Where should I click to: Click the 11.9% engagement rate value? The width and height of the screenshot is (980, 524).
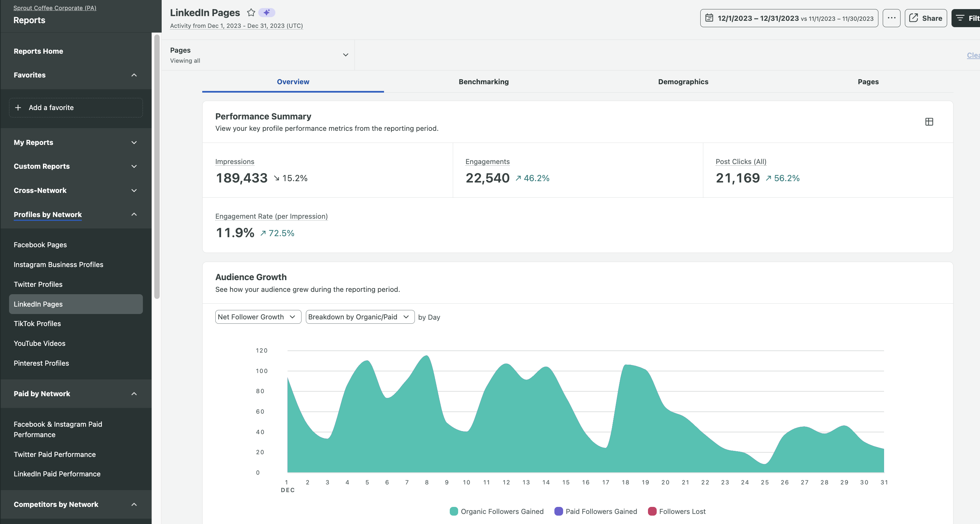coord(235,232)
